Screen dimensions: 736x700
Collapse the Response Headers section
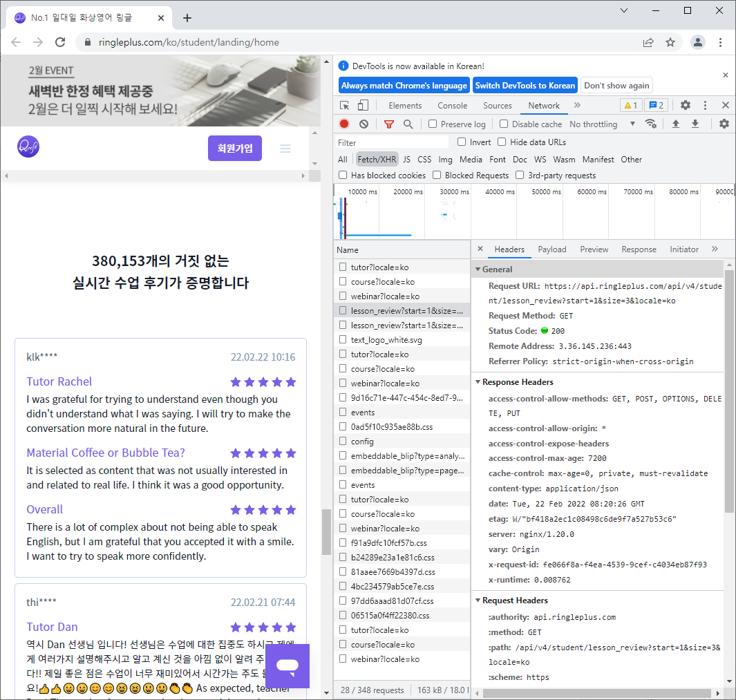tap(478, 381)
